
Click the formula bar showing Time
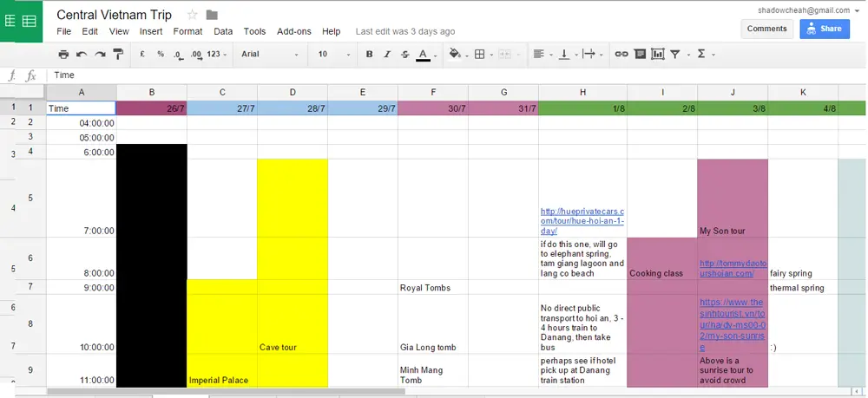[457, 75]
